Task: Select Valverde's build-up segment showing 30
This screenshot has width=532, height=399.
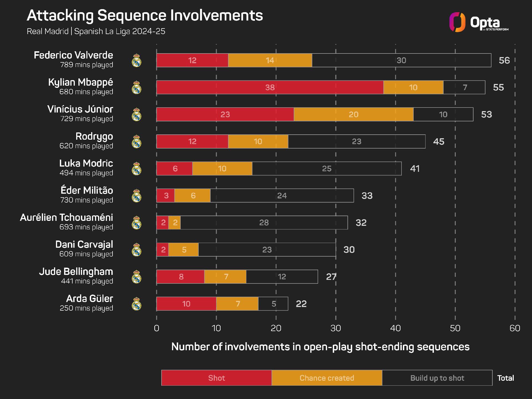Action: pos(401,60)
